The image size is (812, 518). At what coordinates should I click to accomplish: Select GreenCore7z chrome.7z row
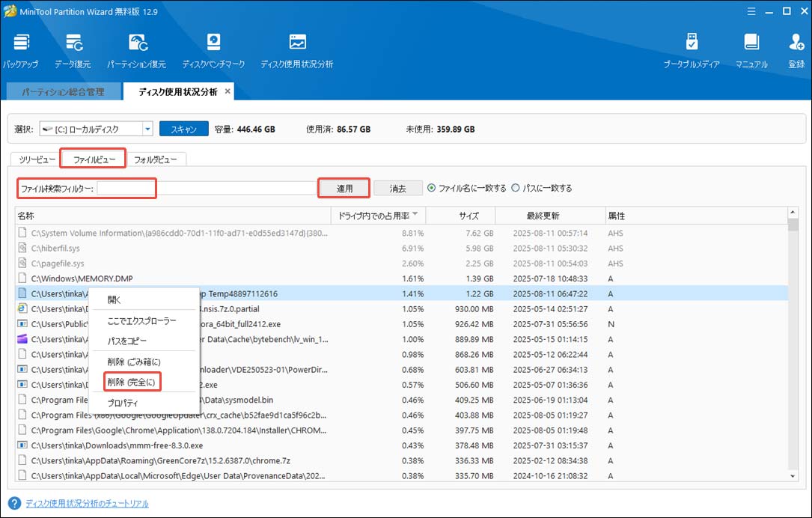[x=401, y=460]
